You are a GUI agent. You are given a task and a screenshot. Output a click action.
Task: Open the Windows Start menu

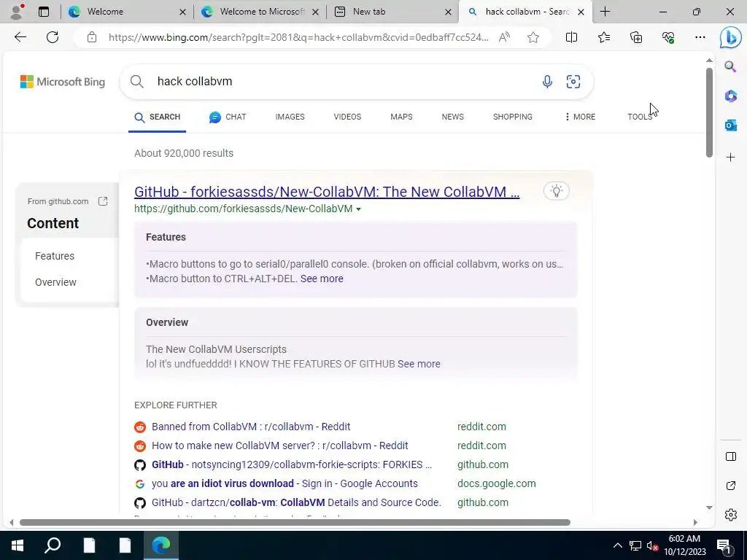click(18, 545)
